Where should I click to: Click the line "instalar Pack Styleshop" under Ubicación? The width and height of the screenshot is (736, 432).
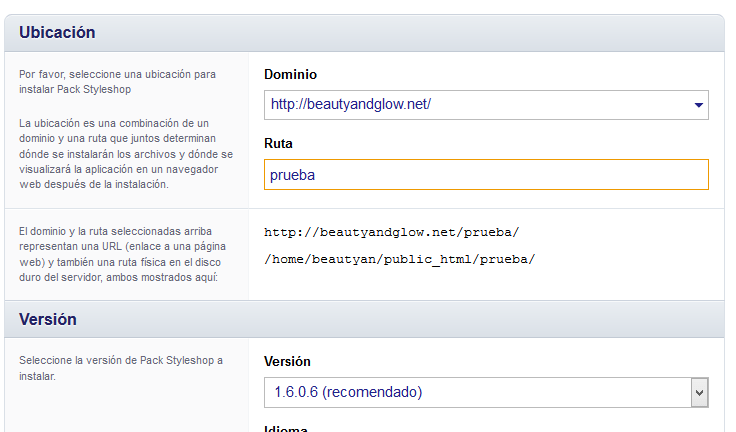[x=75, y=89]
